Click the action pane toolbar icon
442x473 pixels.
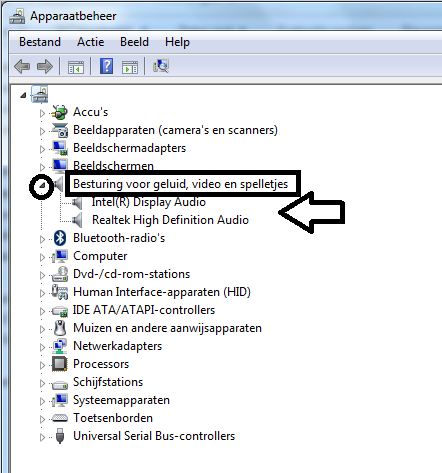pyautogui.click(x=130, y=67)
